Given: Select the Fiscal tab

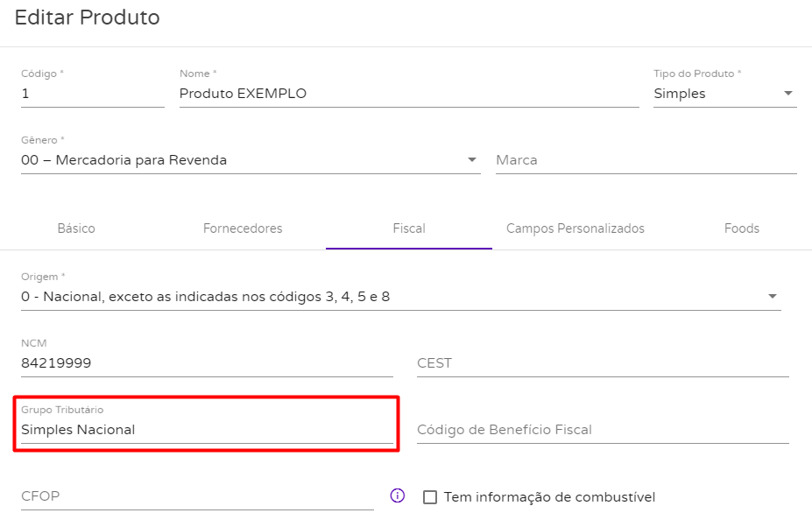Looking at the screenshot, I should click(x=408, y=228).
